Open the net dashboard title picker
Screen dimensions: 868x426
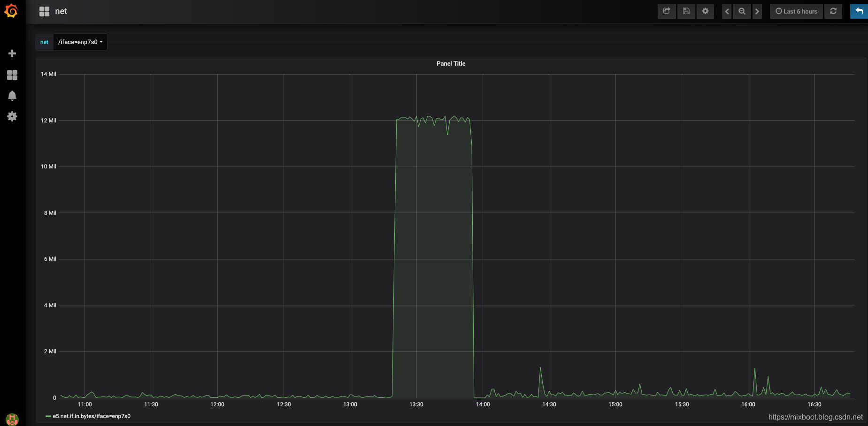(61, 11)
